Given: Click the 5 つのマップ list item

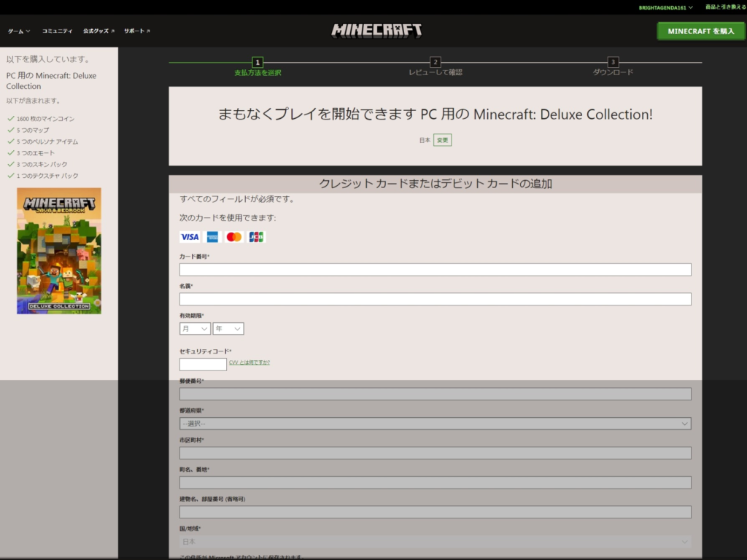Looking at the screenshot, I should pos(28,130).
